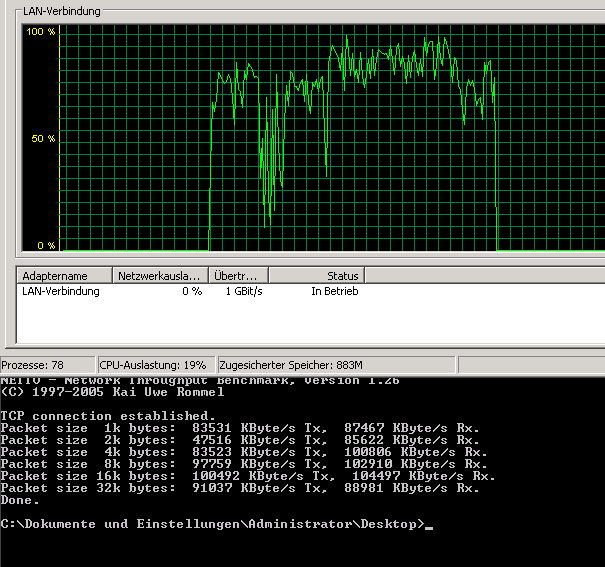The width and height of the screenshot is (605, 567).
Task: Click the command prompt cursor line
Action: (x=215, y=524)
